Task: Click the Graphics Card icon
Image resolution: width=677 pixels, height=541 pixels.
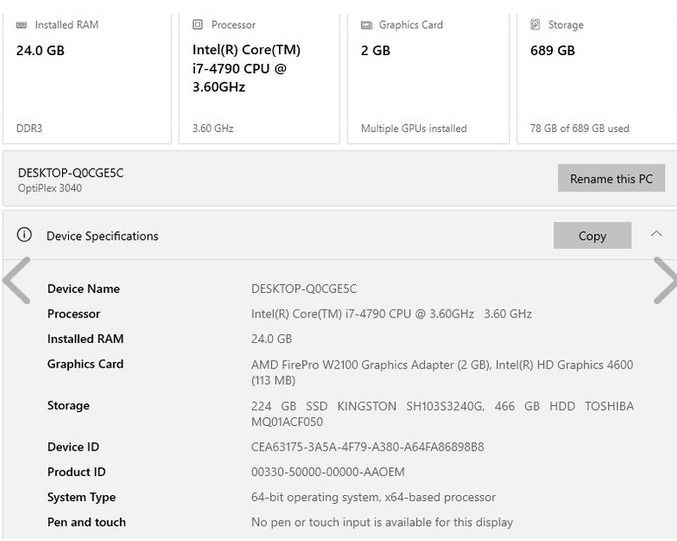Action: click(x=367, y=25)
